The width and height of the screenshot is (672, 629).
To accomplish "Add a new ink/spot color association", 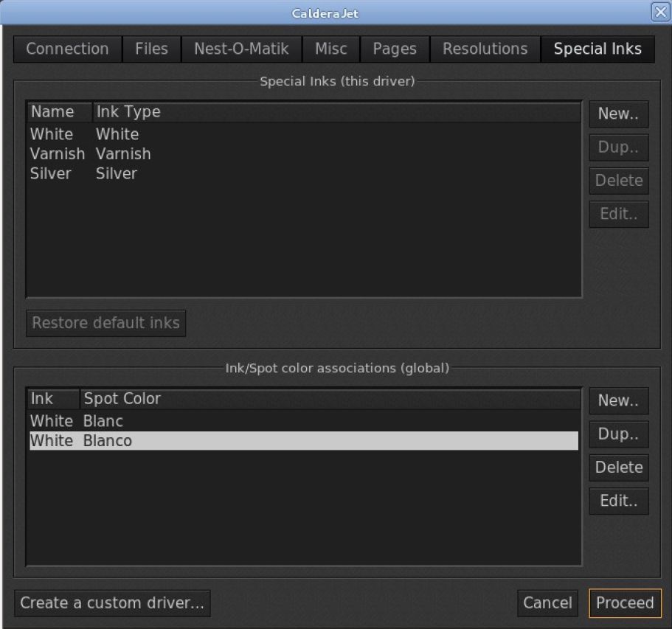I will pos(618,401).
